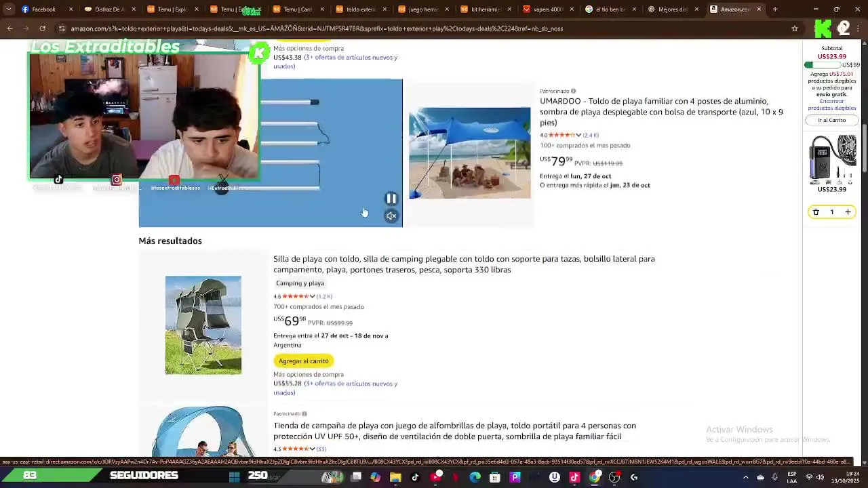Click the browser address bar URL
Image resolution: width=868 pixels, height=488 pixels.
click(x=317, y=28)
